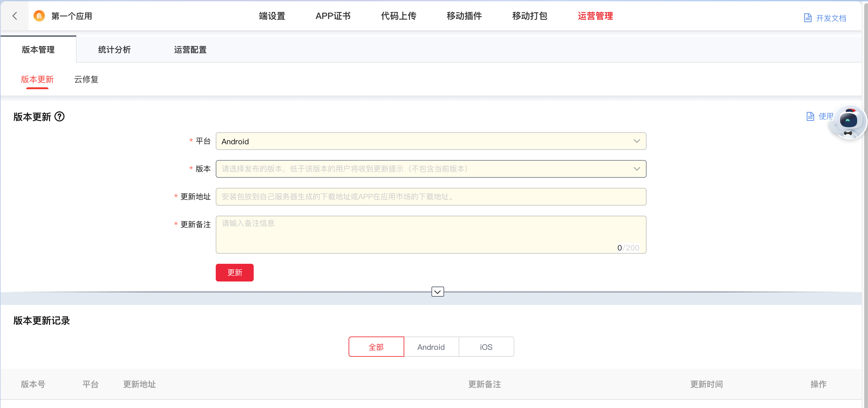Click the 更新备注 text area
The height and width of the screenshot is (408, 868).
(431, 234)
